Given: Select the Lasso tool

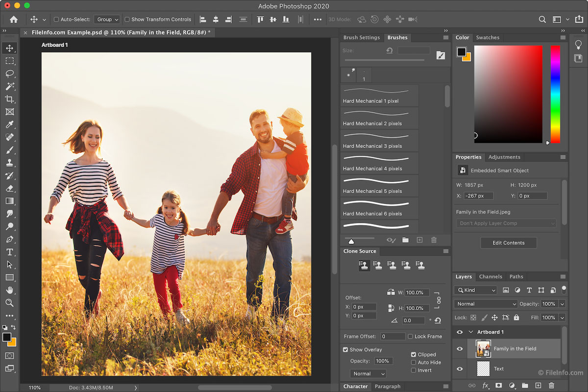Looking at the screenshot, I should [10, 73].
